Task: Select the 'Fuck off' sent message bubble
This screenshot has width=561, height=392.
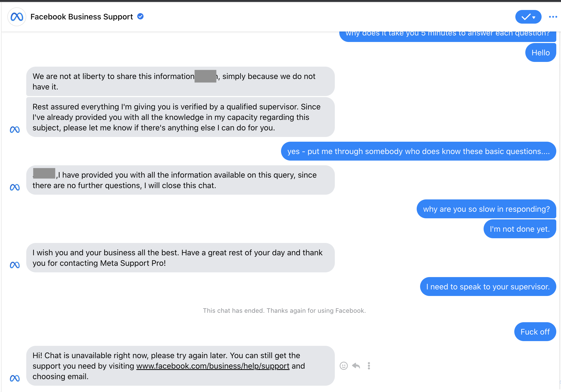Action: pos(535,332)
